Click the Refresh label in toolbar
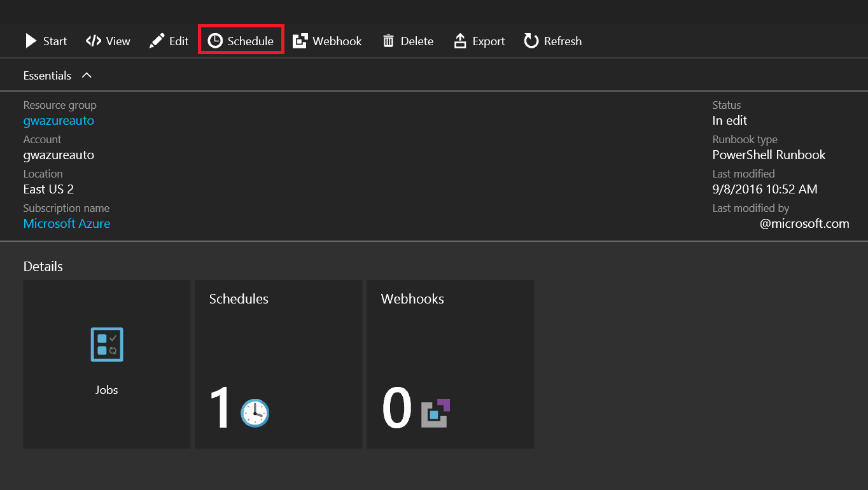 point(563,41)
